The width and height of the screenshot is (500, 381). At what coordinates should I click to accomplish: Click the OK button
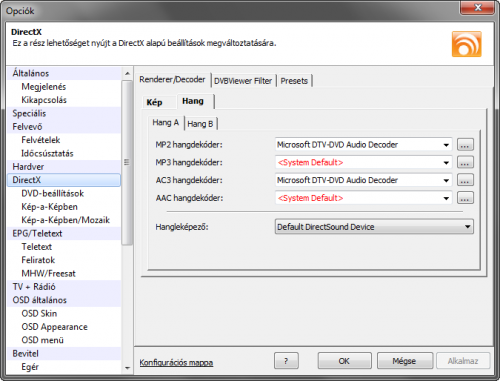[x=344, y=361]
